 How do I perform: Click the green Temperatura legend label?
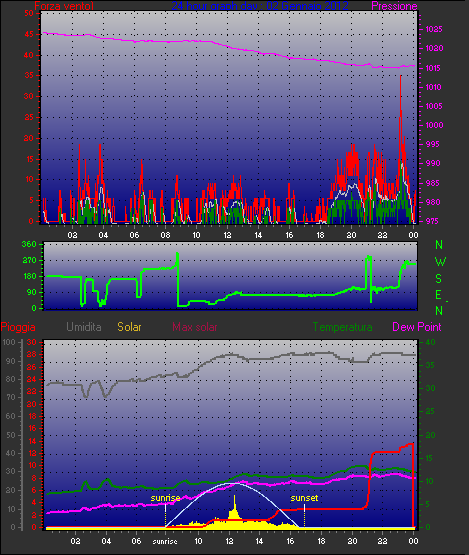(x=342, y=327)
